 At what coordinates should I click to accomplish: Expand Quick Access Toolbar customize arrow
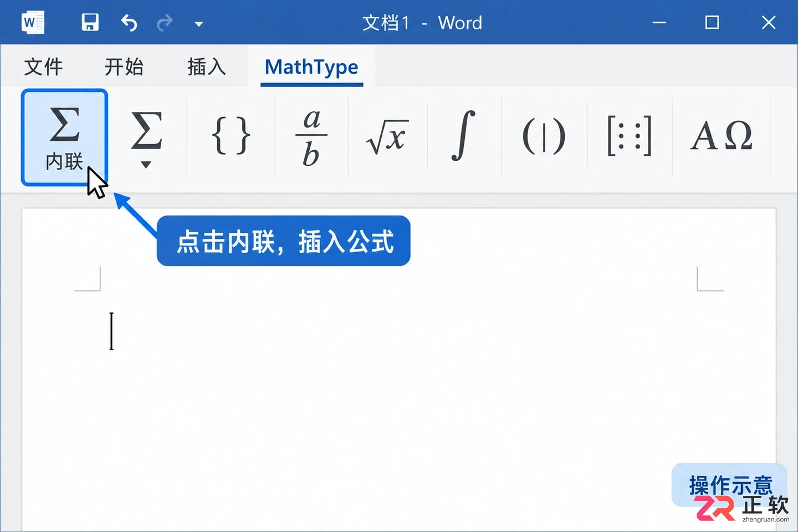point(199,24)
